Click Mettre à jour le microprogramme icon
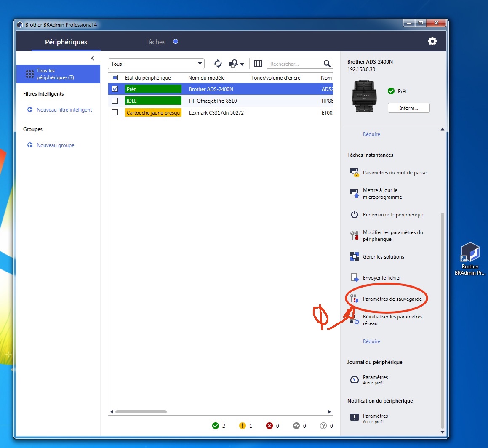The width and height of the screenshot is (488, 448). tap(354, 194)
